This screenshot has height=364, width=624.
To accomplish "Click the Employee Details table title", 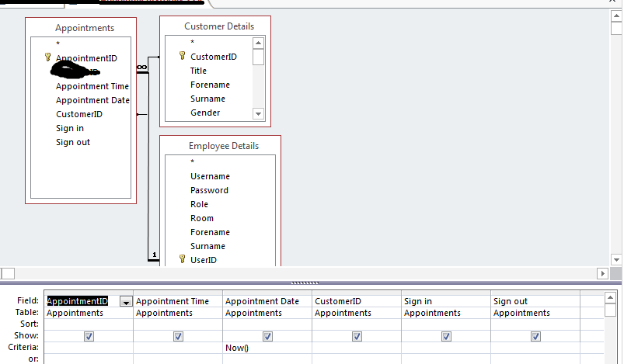I will (224, 146).
